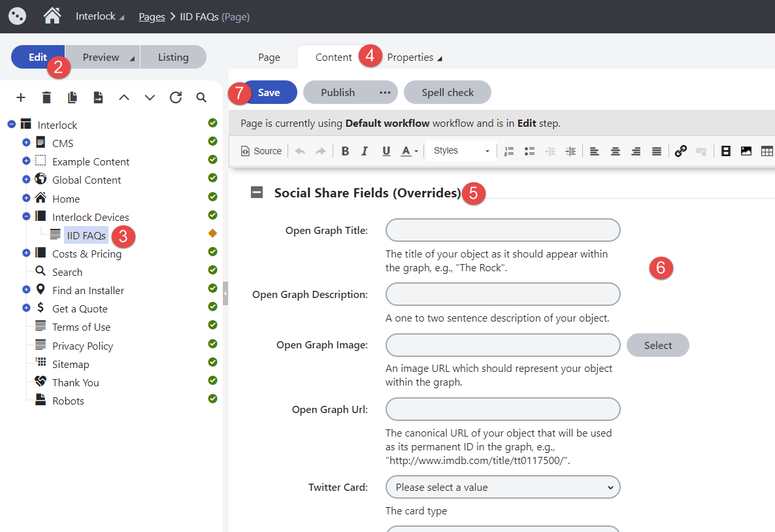Switch to Listing mode

point(173,57)
